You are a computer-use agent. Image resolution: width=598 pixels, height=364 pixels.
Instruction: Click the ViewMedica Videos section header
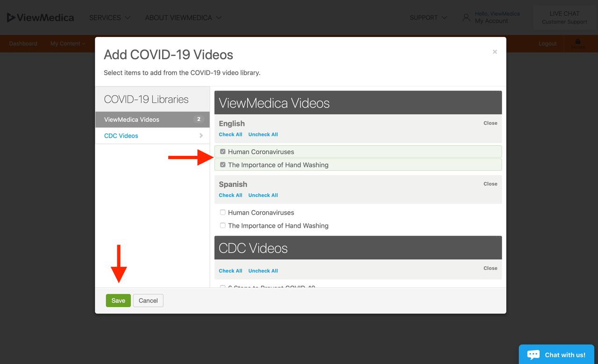(x=358, y=103)
